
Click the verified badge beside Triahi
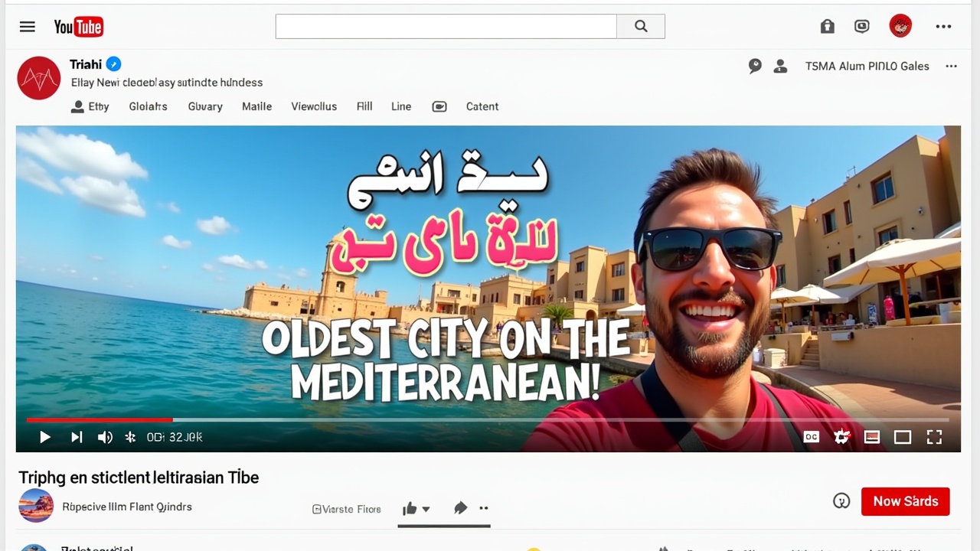tap(113, 64)
